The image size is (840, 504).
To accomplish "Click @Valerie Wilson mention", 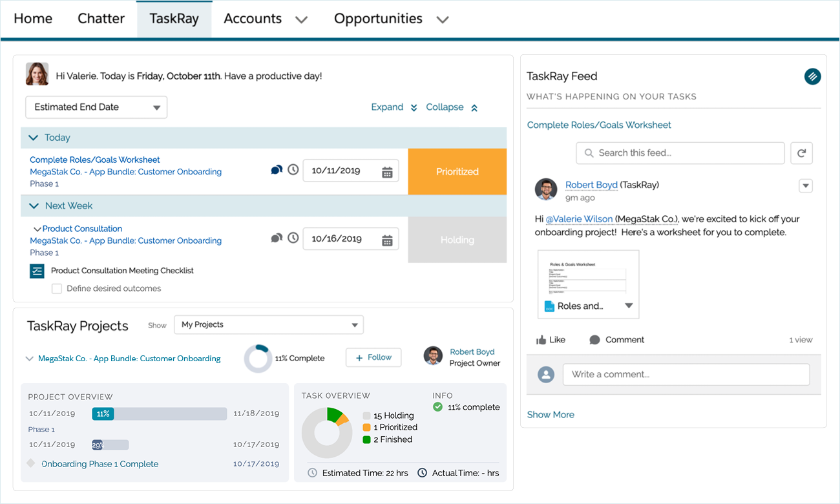I will (x=579, y=219).
